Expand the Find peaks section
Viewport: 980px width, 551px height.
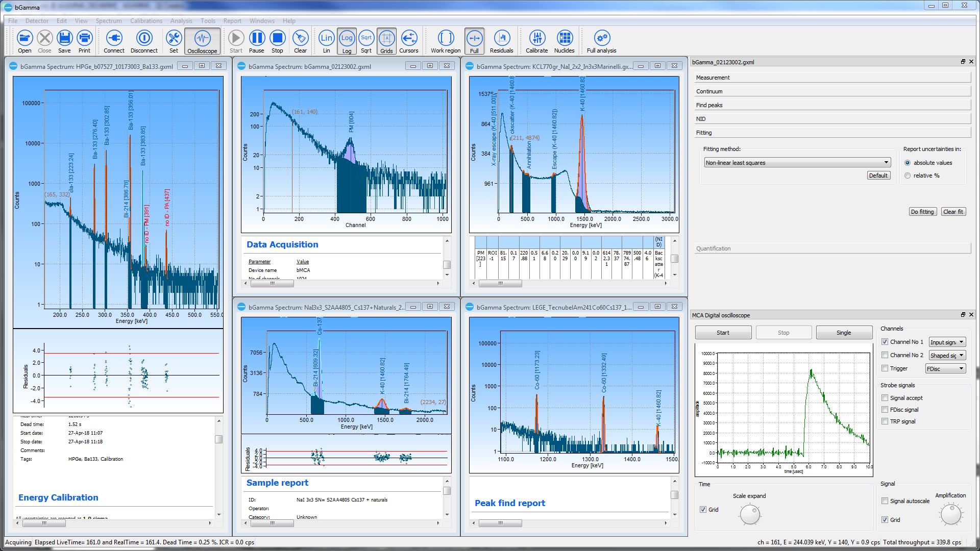coord(832,105)
